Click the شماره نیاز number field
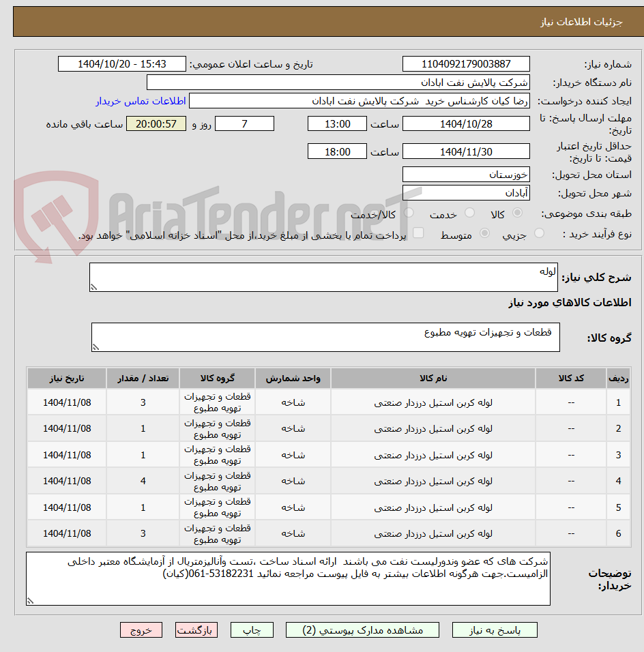Viewport: 644px width, 652px height. [466, 63]
